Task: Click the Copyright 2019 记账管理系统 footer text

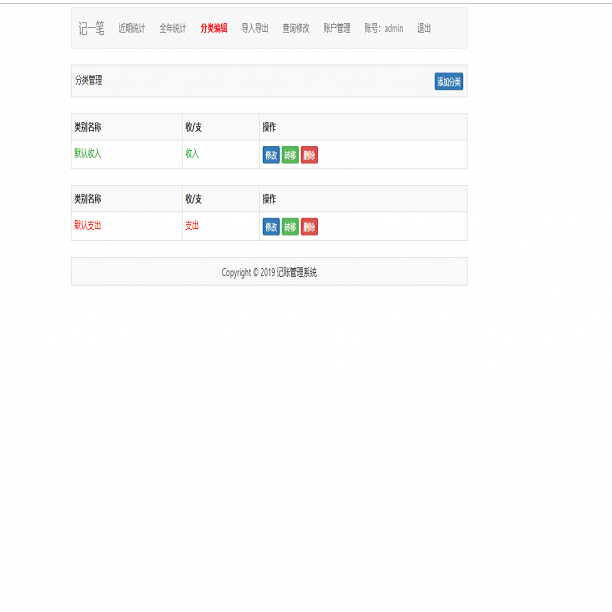Action: 269,272
